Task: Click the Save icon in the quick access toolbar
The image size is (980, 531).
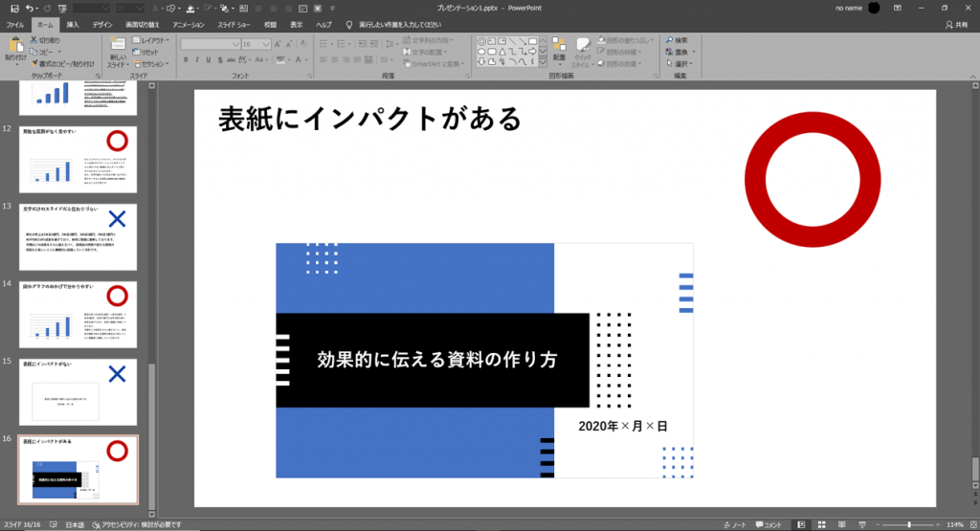Action: (15, 8)
